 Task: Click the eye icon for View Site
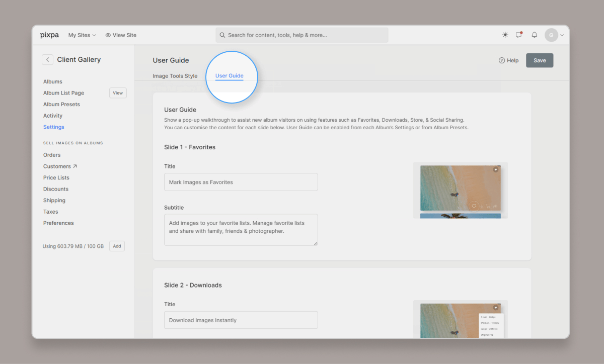click(x=108, y=35)
